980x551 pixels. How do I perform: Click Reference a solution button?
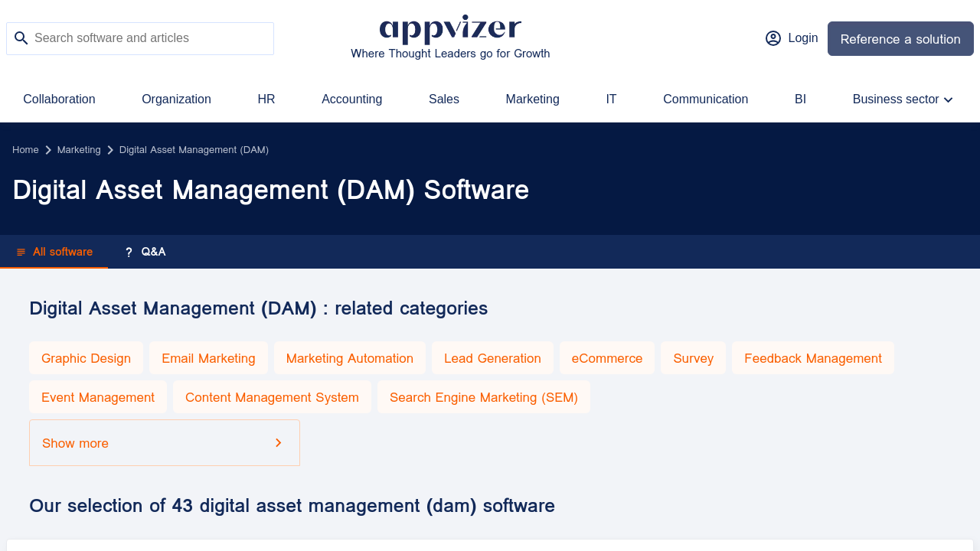click(900, 38)
